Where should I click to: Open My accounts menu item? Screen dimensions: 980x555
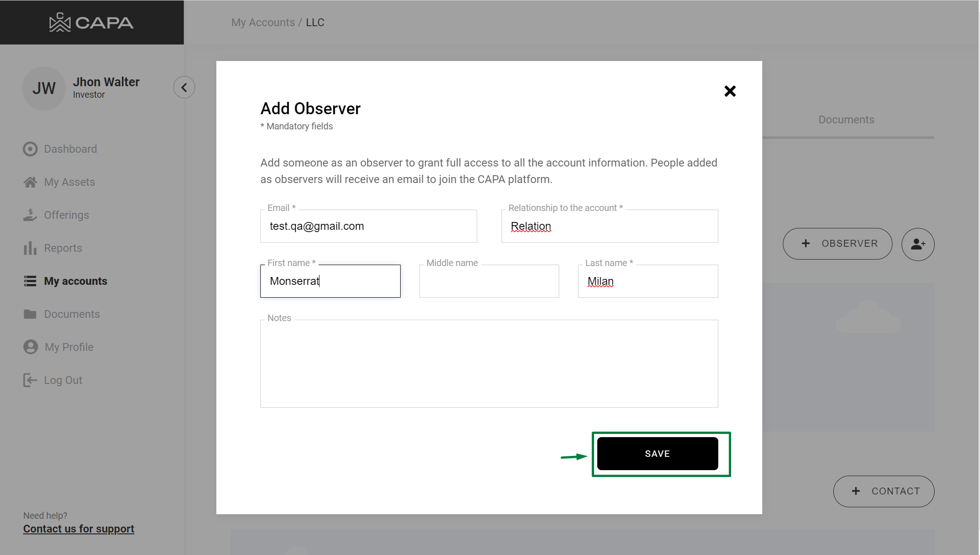coord(75,281)
